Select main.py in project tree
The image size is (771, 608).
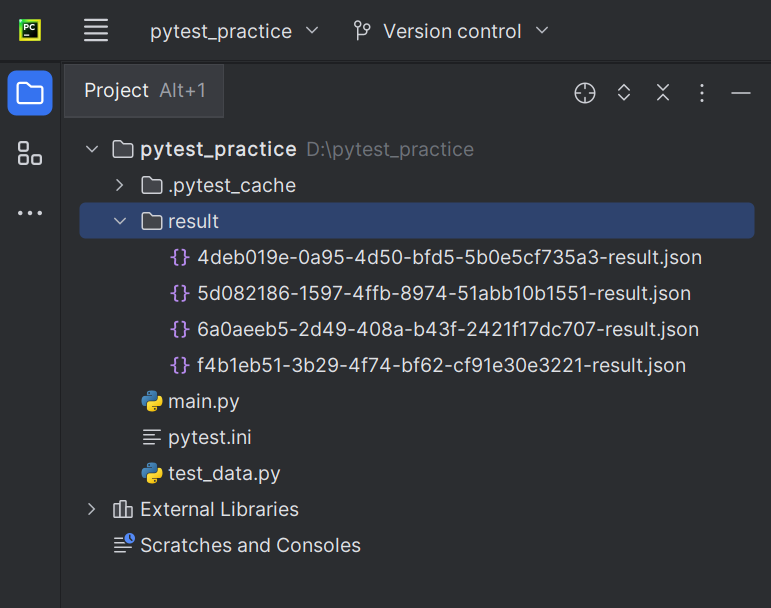[203, 401]
